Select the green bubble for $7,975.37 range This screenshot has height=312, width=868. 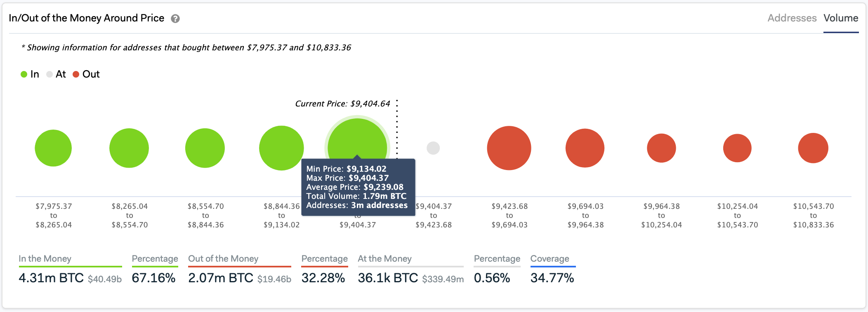click(53, 147)
